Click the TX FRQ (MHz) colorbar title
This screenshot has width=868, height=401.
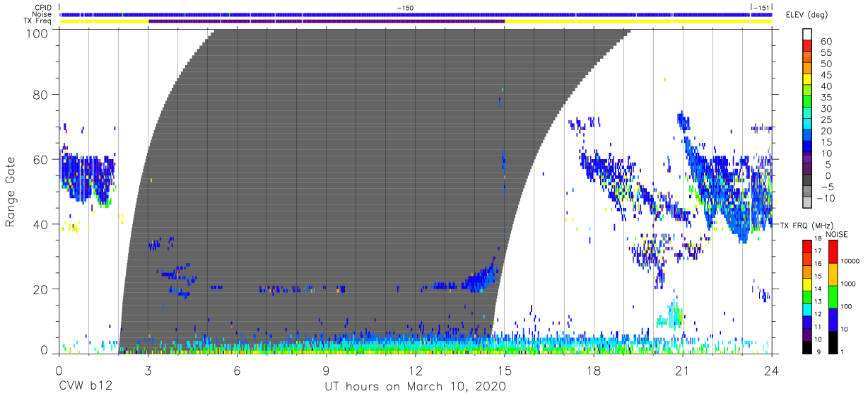808,225
